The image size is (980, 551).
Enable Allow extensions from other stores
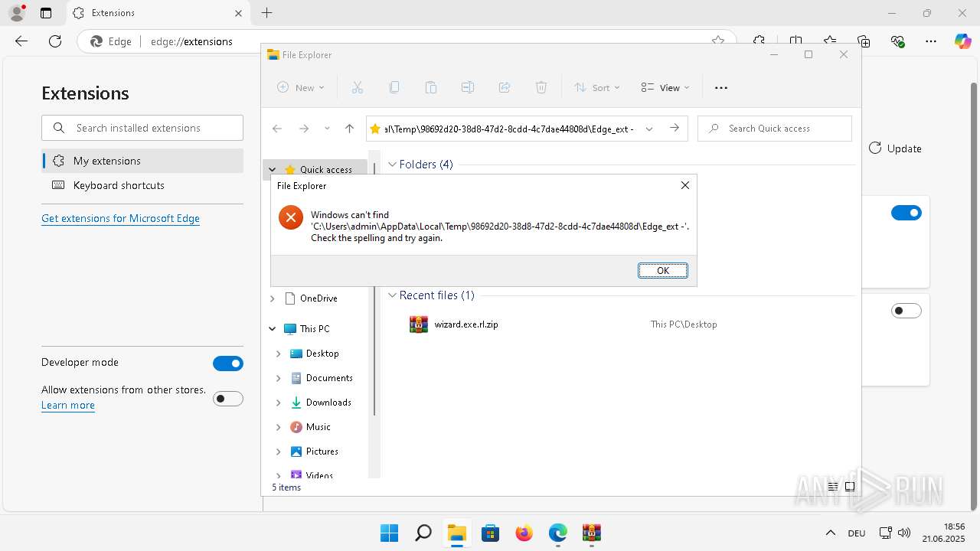[x=228, y=399]
